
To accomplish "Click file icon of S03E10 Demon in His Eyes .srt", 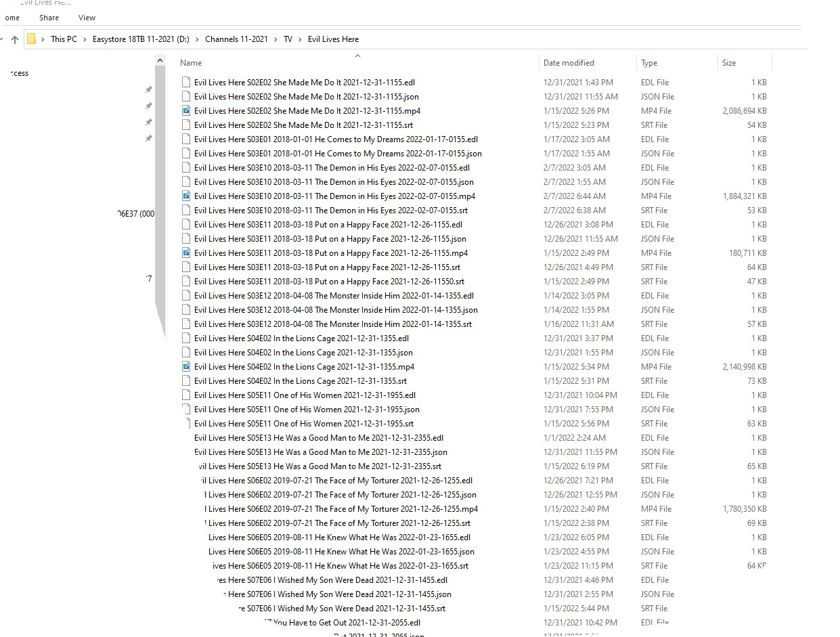I will (x=186, y=210).
